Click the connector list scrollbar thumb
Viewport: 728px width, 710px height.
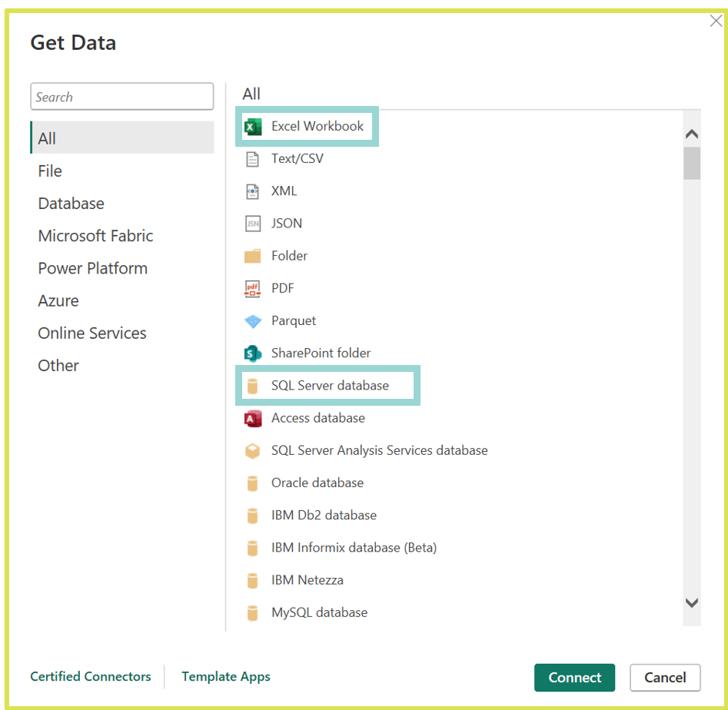pos(692,164)
